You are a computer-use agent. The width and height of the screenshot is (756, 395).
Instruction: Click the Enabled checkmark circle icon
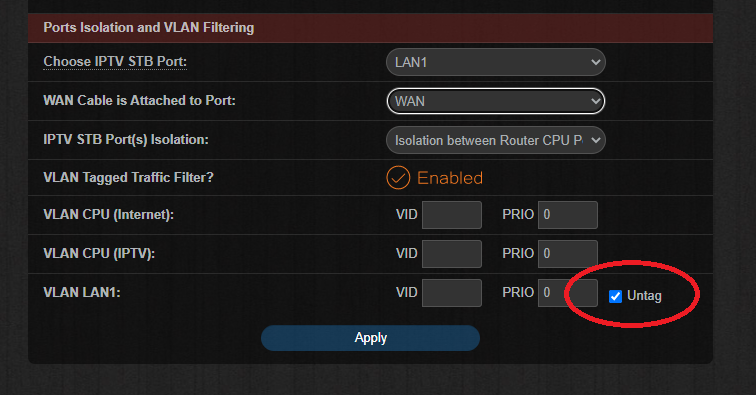pyautogui.click(x=398, y=177)
